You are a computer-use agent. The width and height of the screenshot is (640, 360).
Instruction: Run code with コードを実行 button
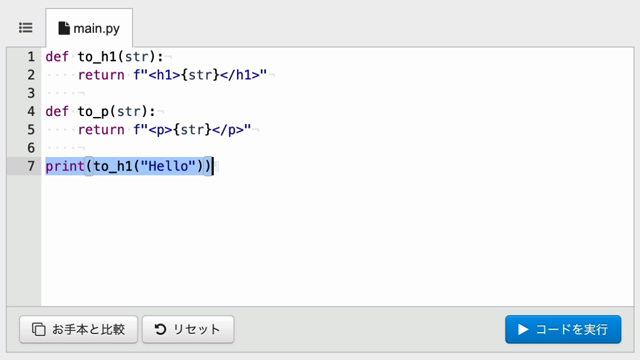[563, 329]
